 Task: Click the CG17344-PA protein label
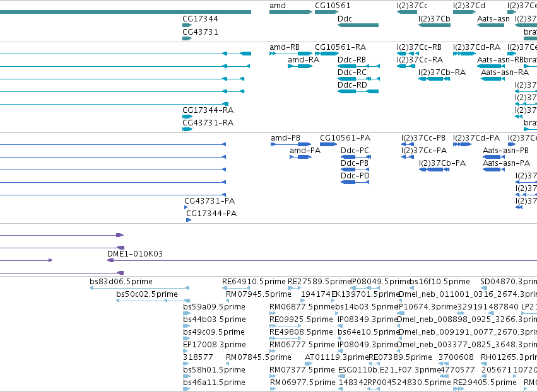(x=211, y=214)
